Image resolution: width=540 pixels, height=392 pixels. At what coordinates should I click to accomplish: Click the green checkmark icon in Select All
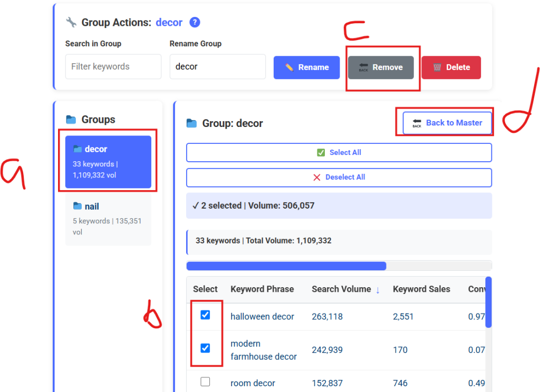[321, 152]
